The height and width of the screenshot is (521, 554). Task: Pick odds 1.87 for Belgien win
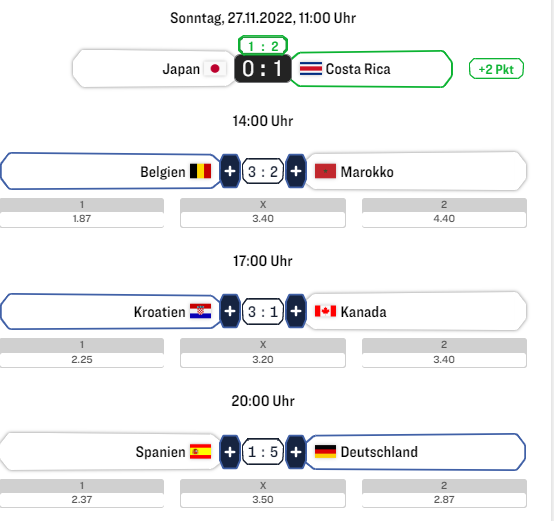(82, 213)
